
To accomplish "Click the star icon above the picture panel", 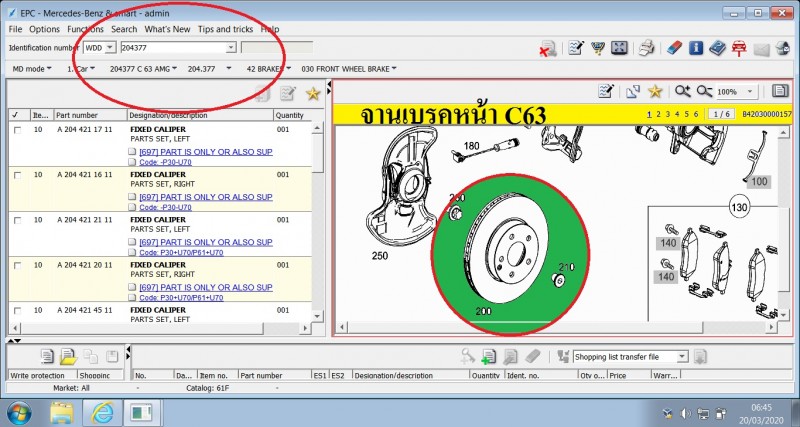I will [x=655, y=91].
